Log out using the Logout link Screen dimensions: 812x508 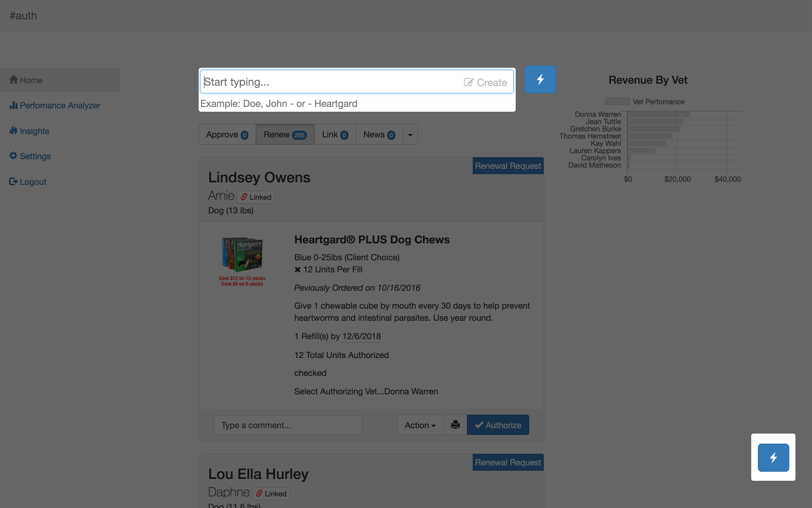tap(28, 182)
